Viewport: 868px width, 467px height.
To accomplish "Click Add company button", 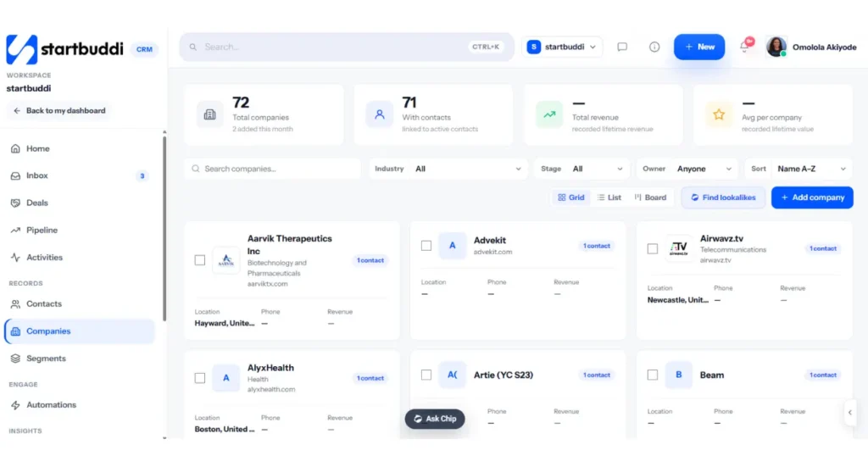I will [x=812, y=197].
